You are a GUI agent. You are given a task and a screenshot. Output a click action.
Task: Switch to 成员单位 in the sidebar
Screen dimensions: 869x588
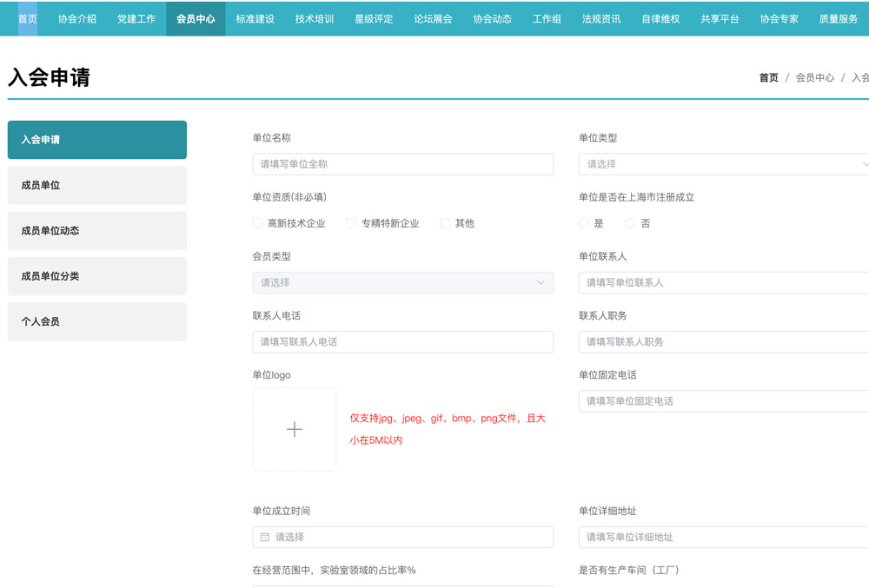tap(97, 185)
